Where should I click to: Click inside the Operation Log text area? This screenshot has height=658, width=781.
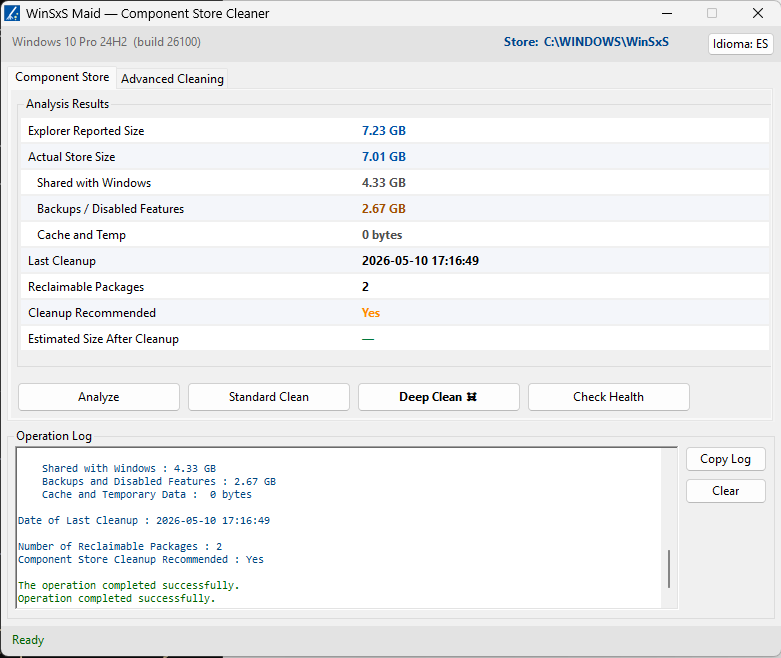[x=340, y=528]
